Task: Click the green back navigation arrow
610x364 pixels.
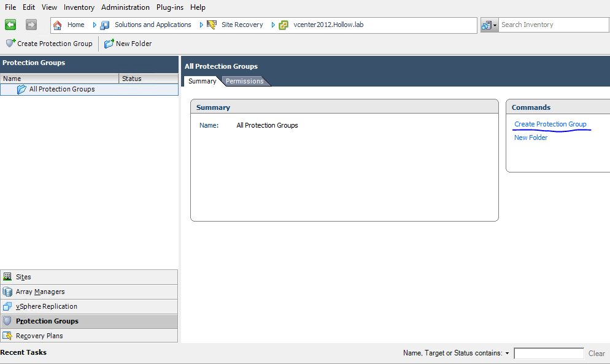Action: pyautogui.click(x=10, y=25)
